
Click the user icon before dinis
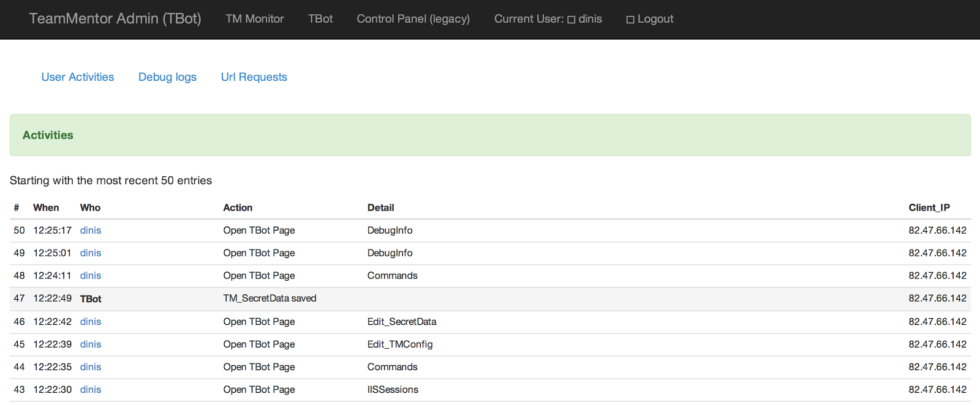tap(571, 20)
